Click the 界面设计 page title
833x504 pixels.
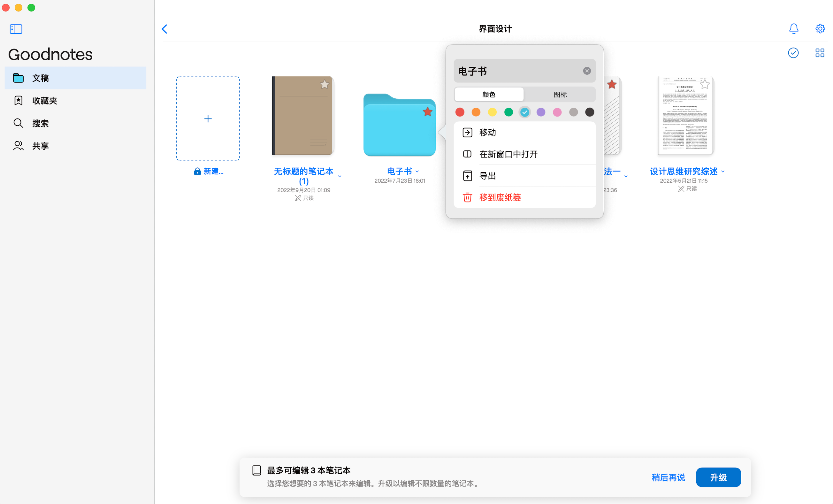pos(495,29)
